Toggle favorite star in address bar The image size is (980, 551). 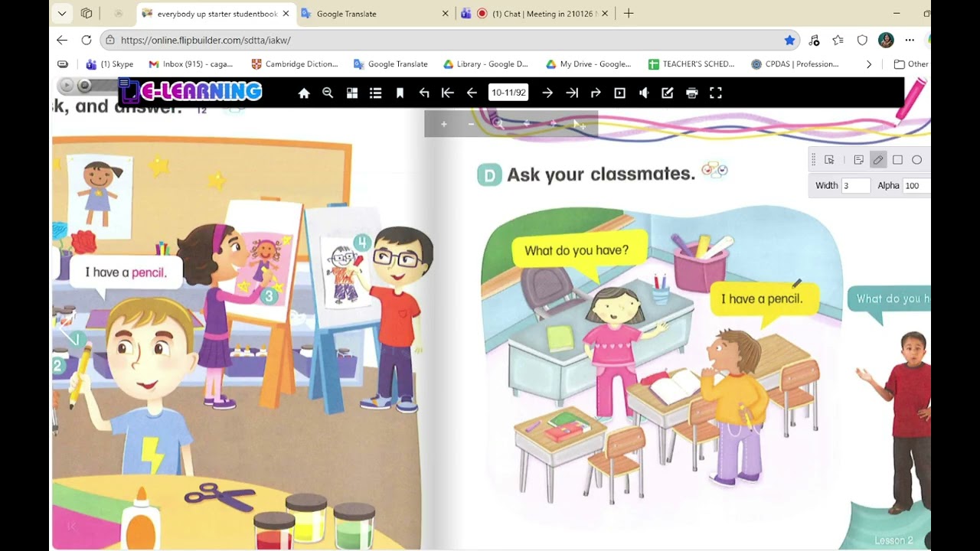pyautogui.click(x=789, y=40)
